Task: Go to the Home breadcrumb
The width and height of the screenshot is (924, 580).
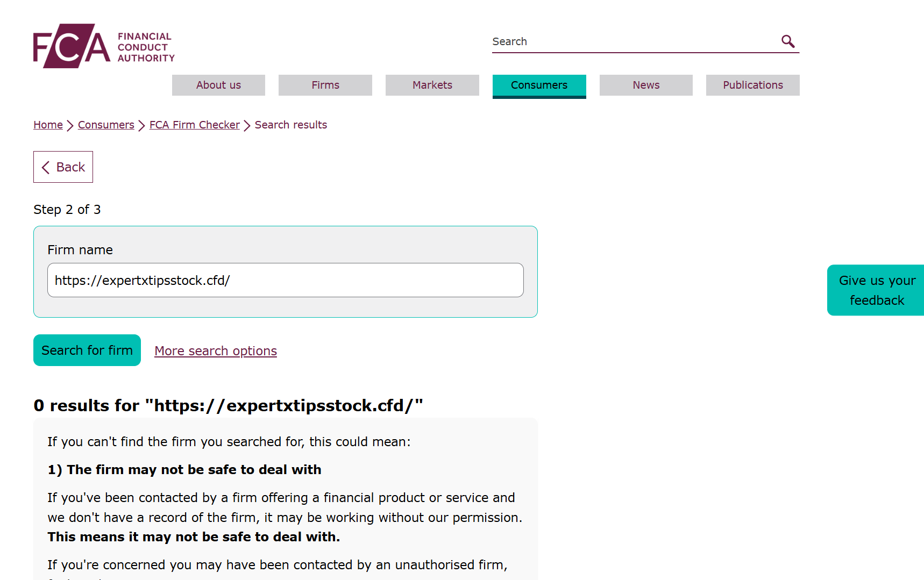Action: pyautogui.click(x=48, y=125)
